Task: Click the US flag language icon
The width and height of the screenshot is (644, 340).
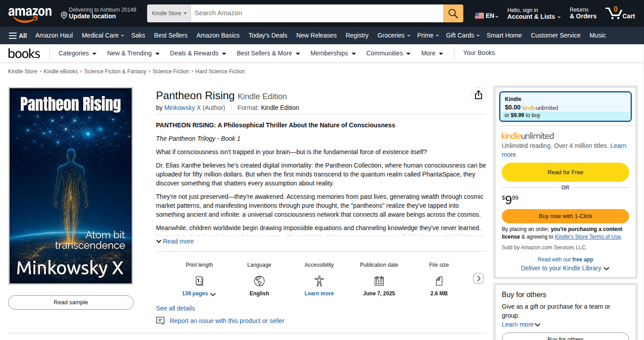Action: click(479, 16)
